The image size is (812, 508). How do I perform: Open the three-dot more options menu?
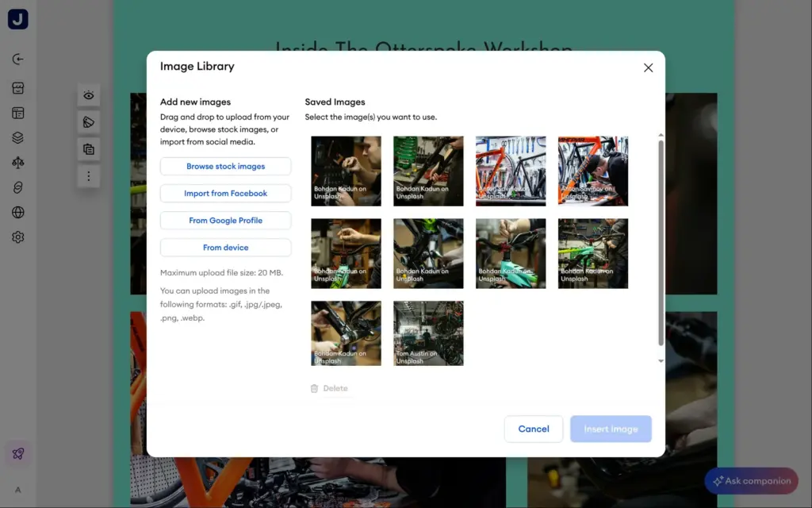89,176
